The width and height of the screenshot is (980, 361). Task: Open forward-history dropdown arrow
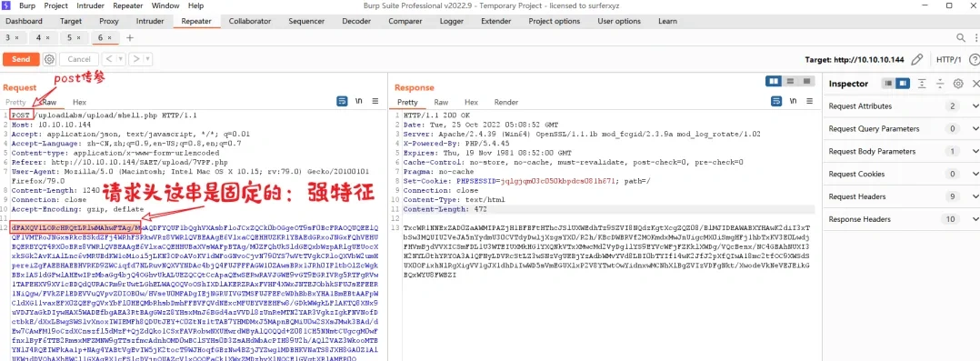147,59
